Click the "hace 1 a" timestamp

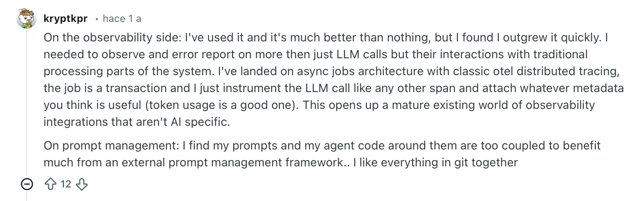pyautogui.click(x=122, y=19)
